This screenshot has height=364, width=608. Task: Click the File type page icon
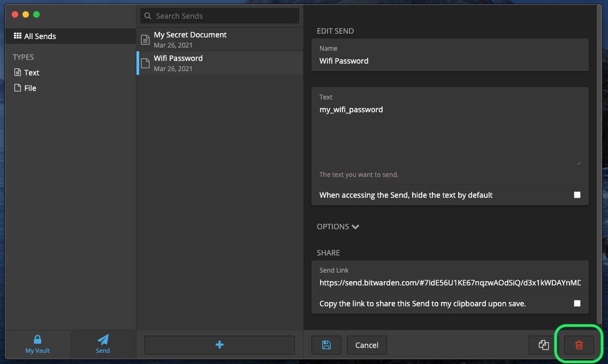[x=18, y=88]
